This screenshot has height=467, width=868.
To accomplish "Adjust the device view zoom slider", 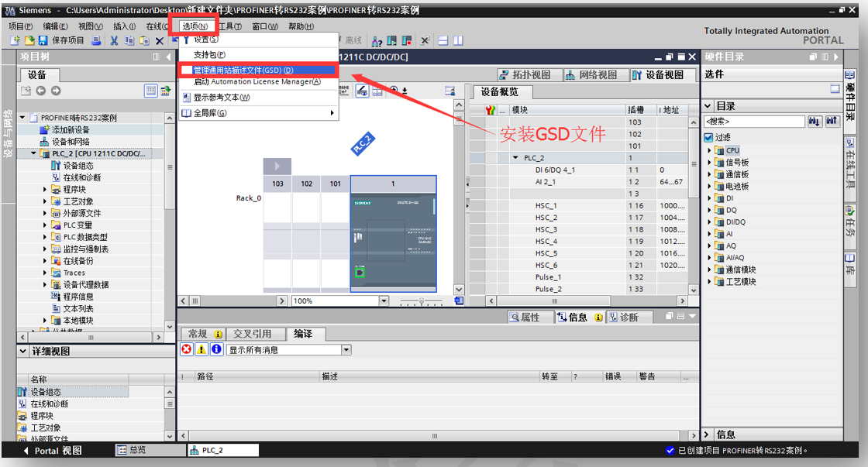I will (x=422, y=301).
